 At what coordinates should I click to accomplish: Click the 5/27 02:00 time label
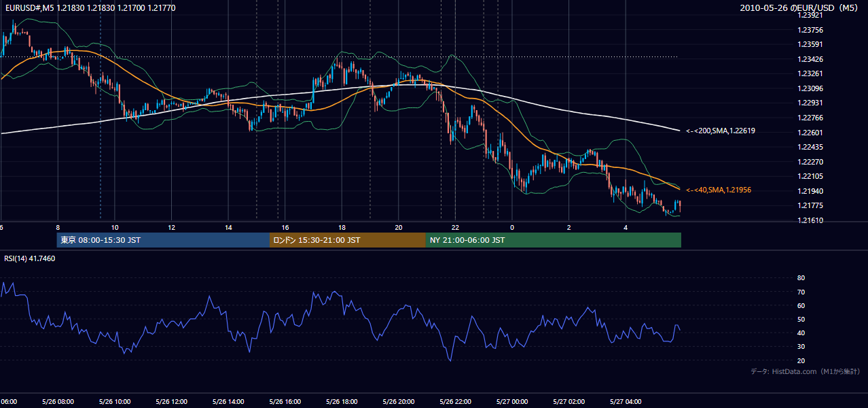[569, 401]
